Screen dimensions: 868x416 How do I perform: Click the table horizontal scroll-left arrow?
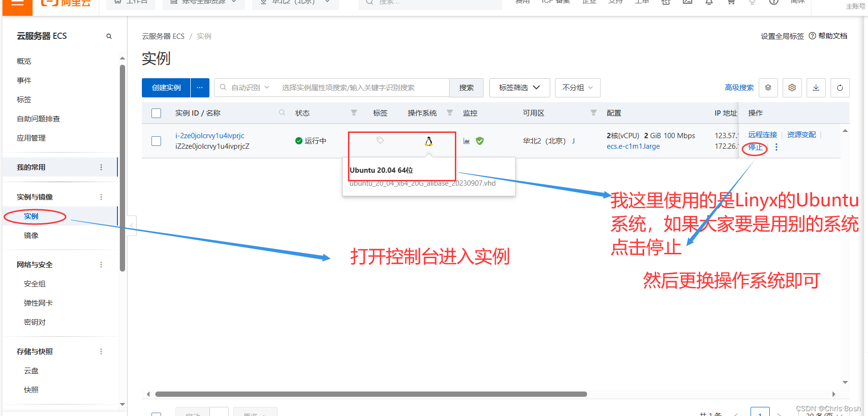click(x=148, y=394)
